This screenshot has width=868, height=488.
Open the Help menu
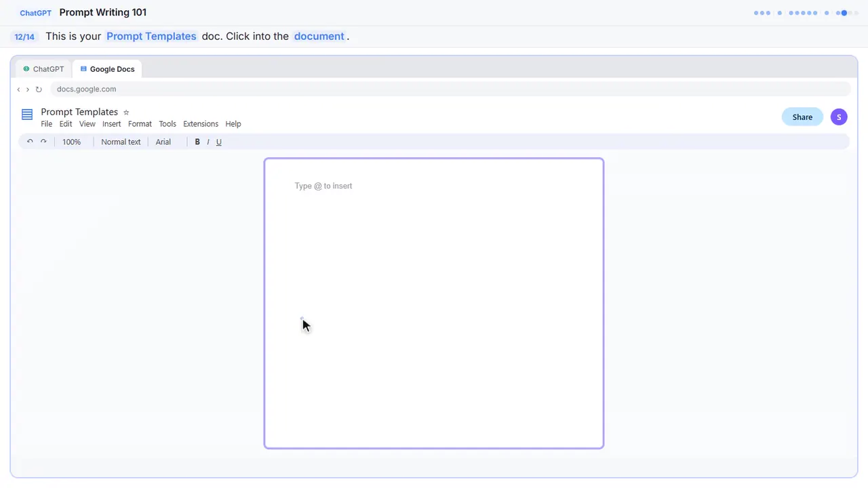233,124
